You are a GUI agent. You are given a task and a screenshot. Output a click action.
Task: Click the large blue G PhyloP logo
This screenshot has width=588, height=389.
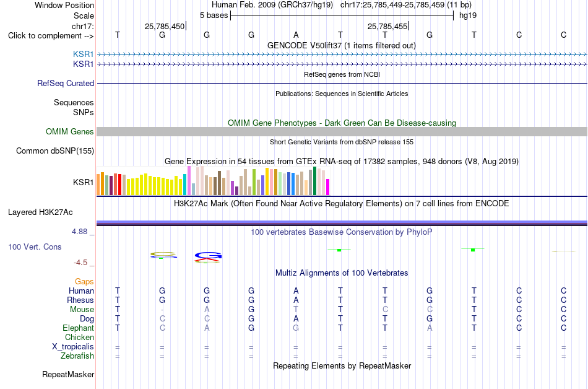[208, 256]
